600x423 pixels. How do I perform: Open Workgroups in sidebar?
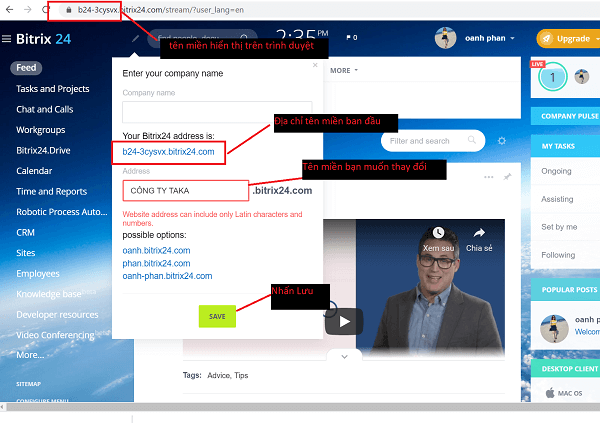(x=41, y=130)
